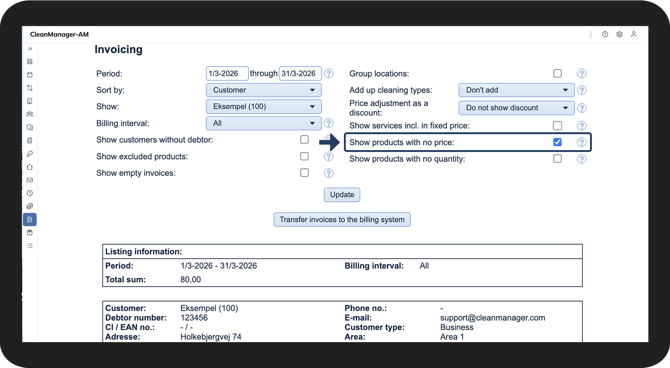Click the highlighted invoice sidebar icon
Image resolution: width=670 pixels, height=368 pixels.
click(x=30, y=220)
